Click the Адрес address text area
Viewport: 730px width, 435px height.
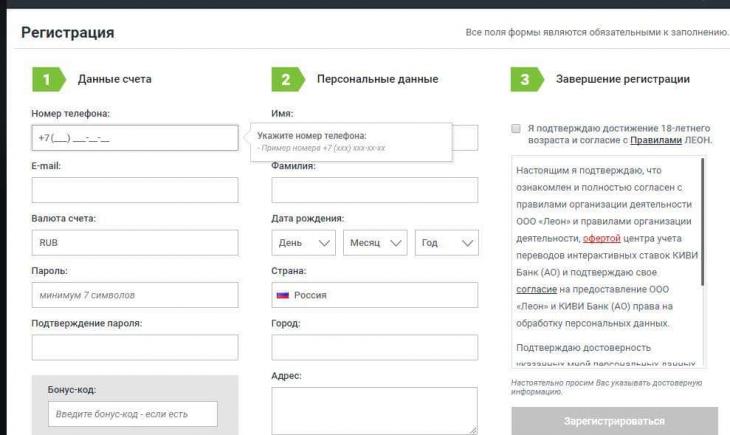(x=374, y=411)
